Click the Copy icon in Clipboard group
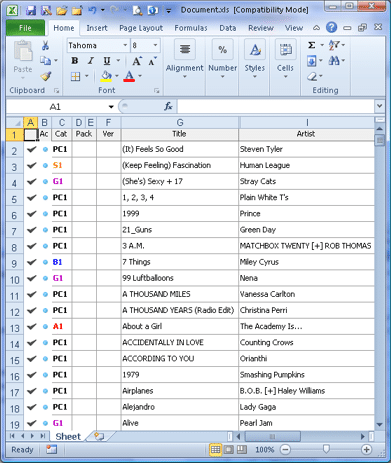Image resolution: width=391 pixels, height=463 pixels. click(x=45, y=61)
